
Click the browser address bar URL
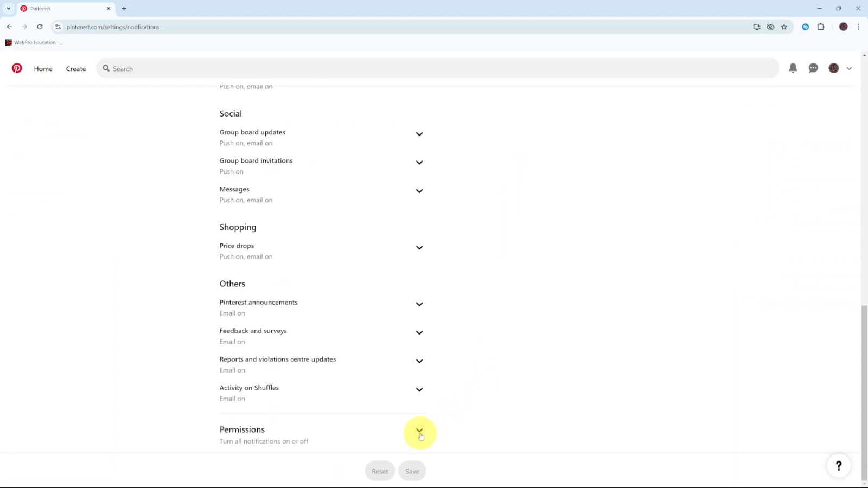[113, 27]
